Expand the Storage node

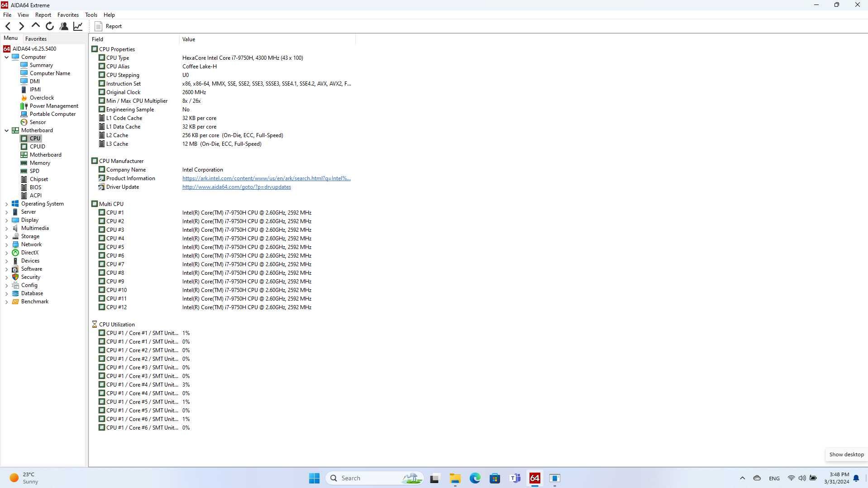coord(6,237)
